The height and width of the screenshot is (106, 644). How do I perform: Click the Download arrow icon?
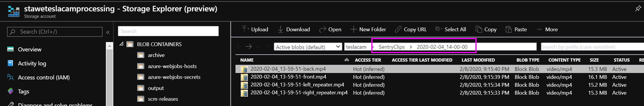281,29
